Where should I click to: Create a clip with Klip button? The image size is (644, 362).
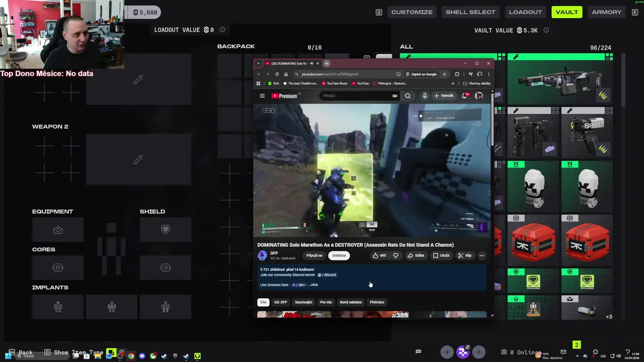point(465,255)
